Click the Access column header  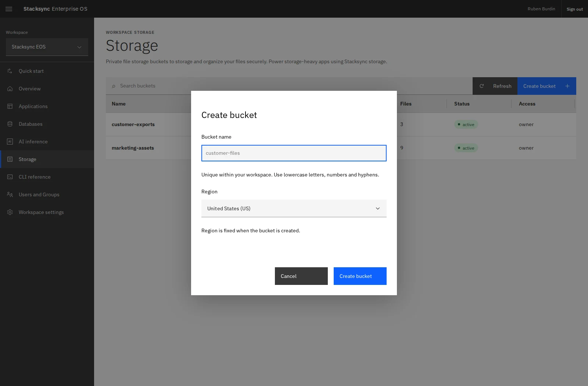coord(527,104)
